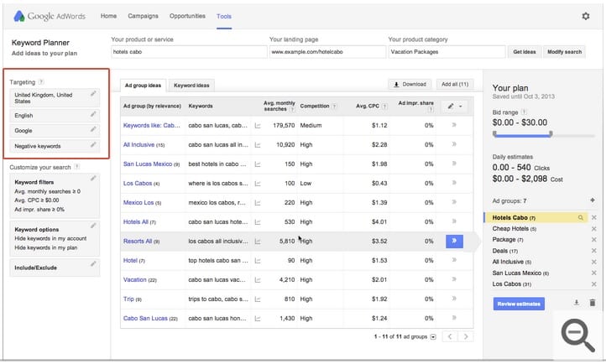
Task: Show trend chart for Los Cabos row
Action: (x=258, y=184)
